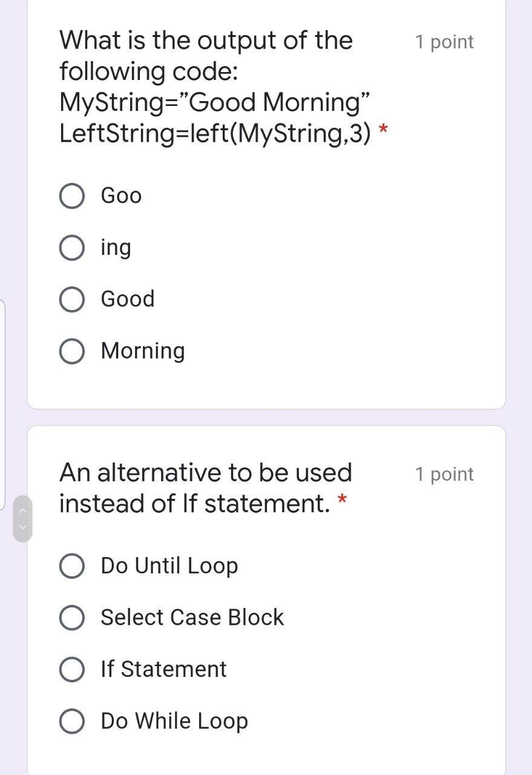Click '1 point' label on first question
Screen dimensions: 532x775
click(444, 42)
